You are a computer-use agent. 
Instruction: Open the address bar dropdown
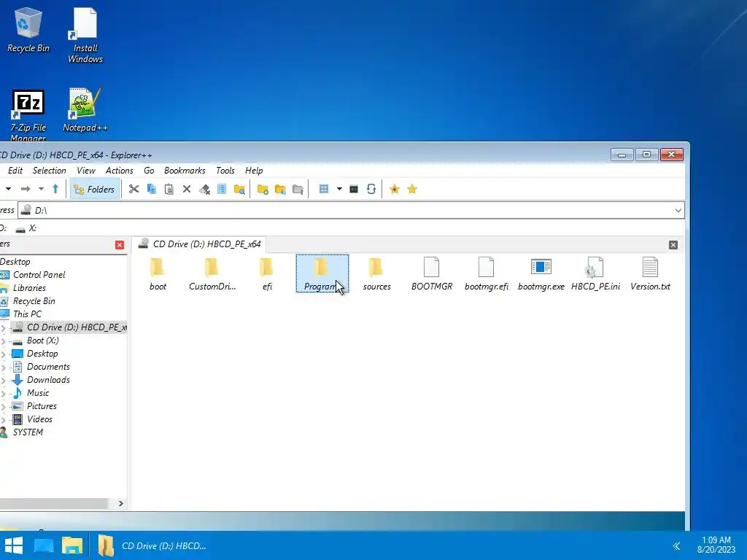tap(678, 211)
